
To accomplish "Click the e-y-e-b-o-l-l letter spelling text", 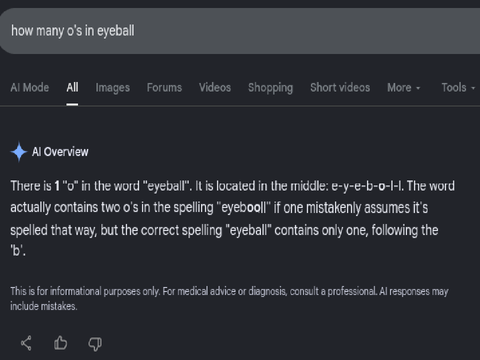I will point(367,186).
